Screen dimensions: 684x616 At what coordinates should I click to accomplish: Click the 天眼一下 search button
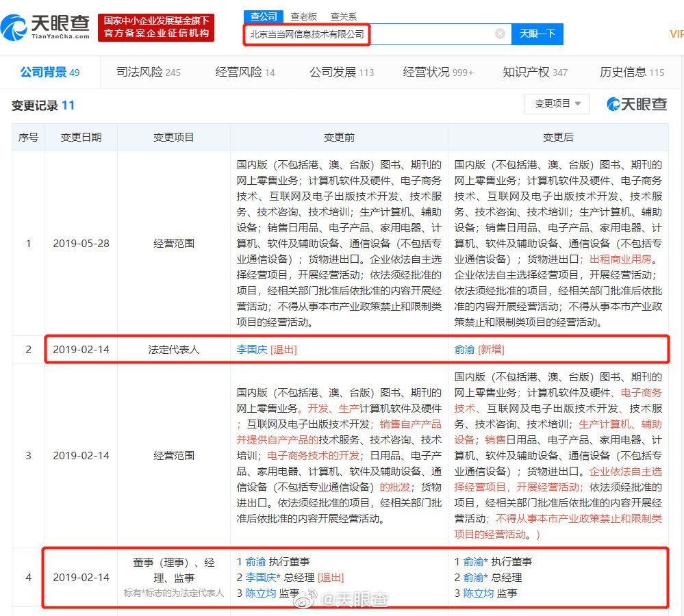click(x=537, y=34)
